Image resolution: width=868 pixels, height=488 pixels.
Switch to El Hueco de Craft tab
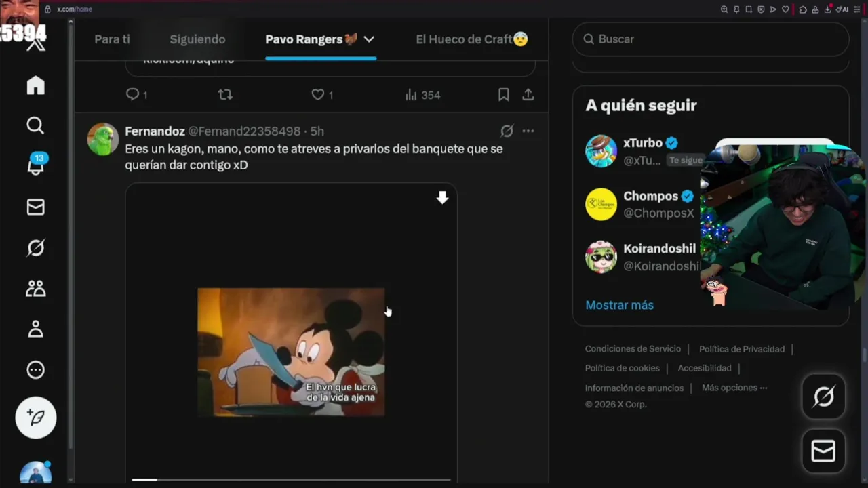coord(472,39)
